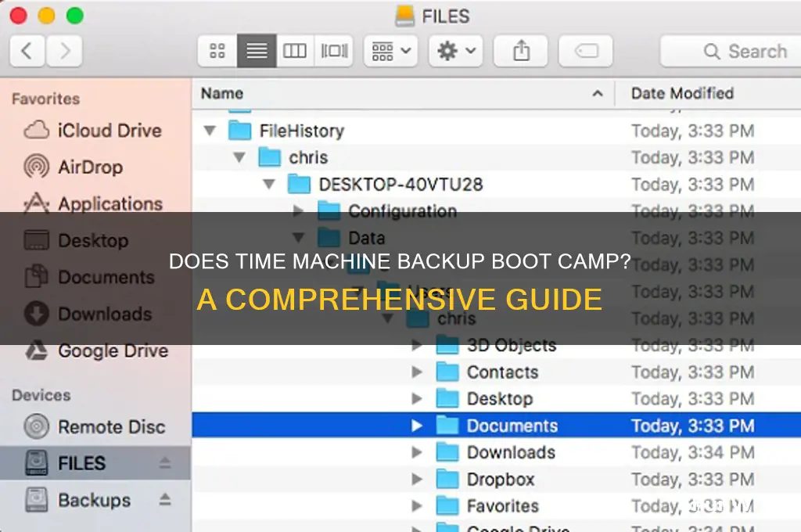Open the arrange-by grouping dropdown
The image size is (801, 532).
pyautogui.click(x=391, y=51)
